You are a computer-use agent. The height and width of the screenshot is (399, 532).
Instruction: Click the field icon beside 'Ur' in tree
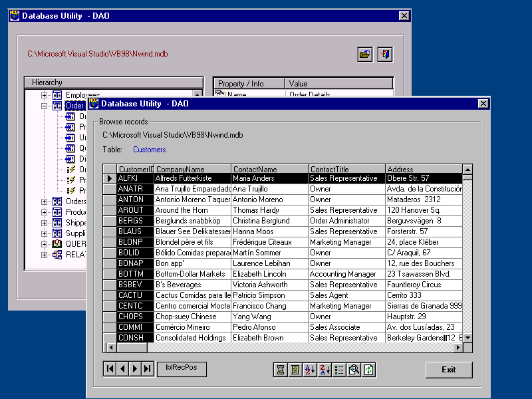(70, 138)
